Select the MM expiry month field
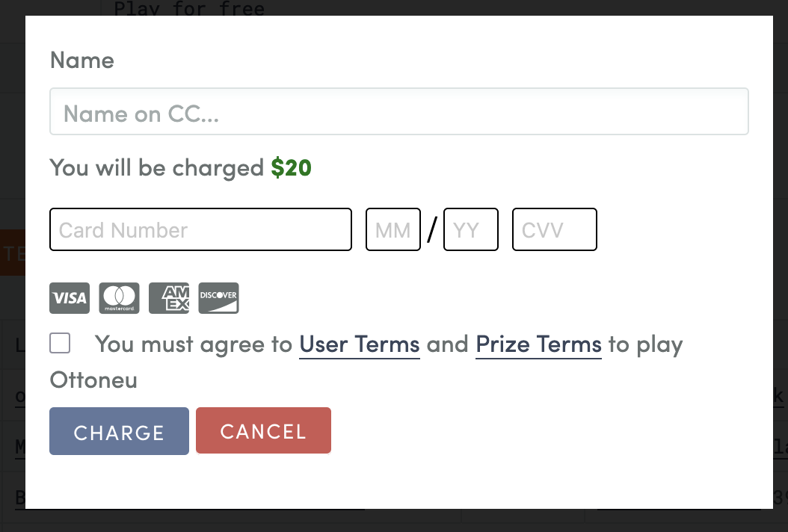The height and width of the screenshot is (532, 788). (393, 229)
